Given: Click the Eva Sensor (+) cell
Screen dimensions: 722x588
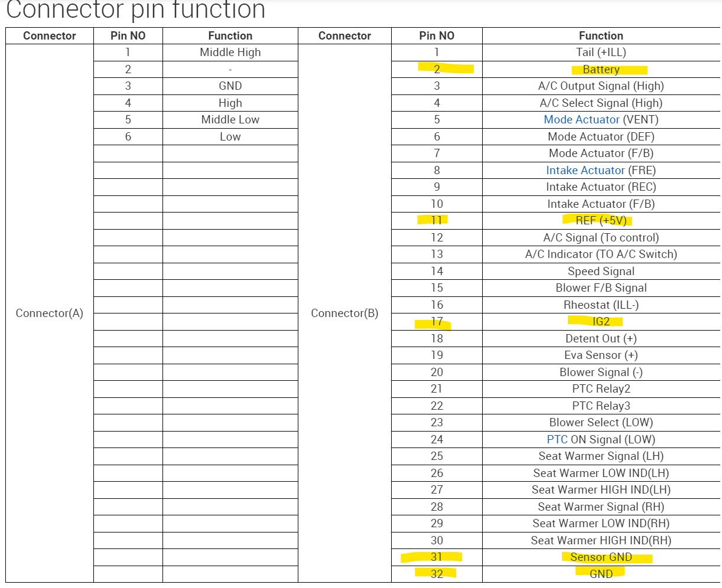Looking at the screenshot, I should pos(601,355).
